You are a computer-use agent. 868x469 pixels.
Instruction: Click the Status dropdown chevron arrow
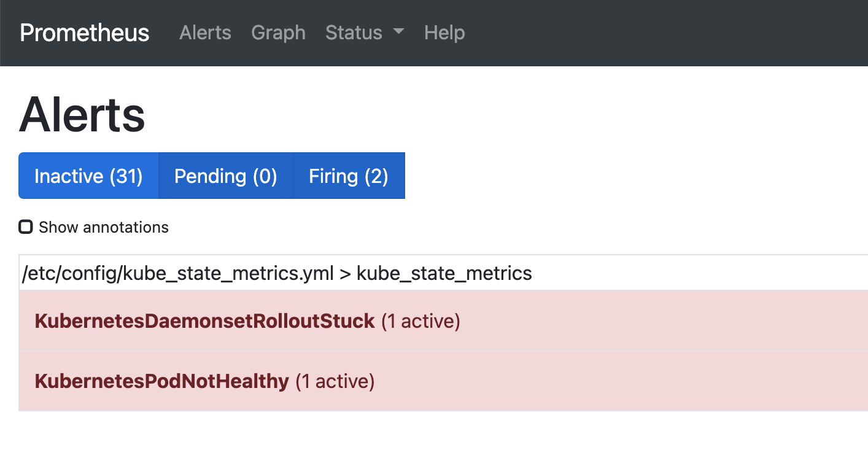tap(398, 33)
